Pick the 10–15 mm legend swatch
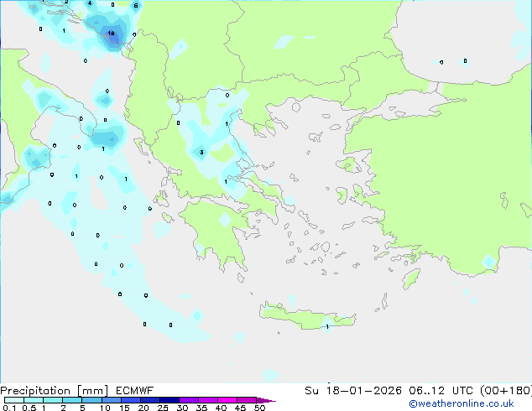Image resolution: width=532 pixels, height=411 pixels. [x=111, y=400]
